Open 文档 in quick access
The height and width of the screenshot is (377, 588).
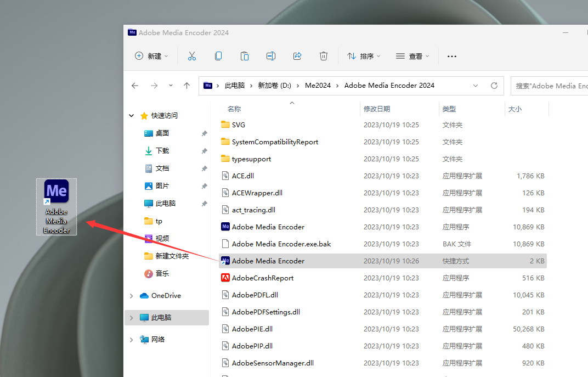click(x=162, y=168)
